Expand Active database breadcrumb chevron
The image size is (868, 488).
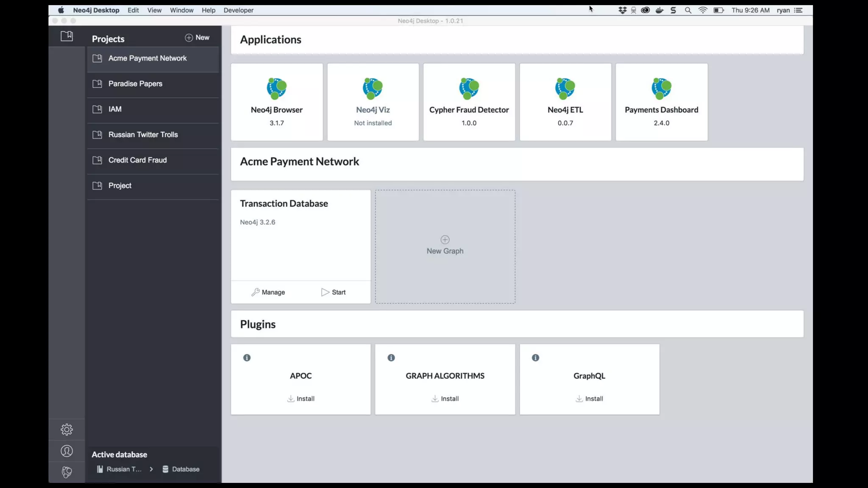point(151,469)
